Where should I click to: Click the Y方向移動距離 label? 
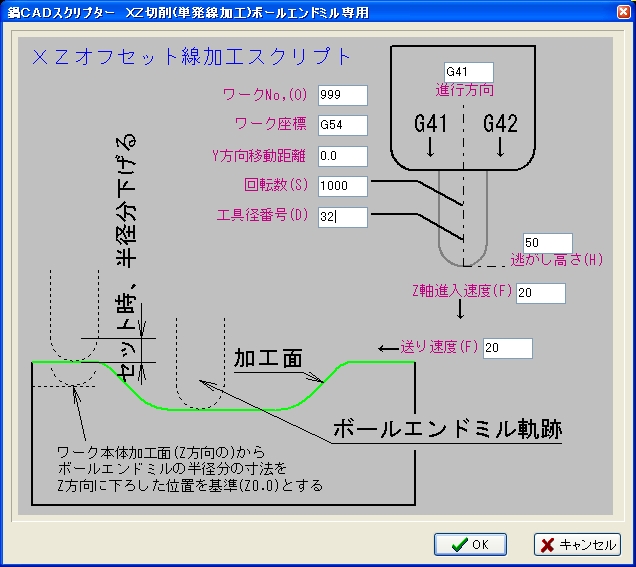point(259,156)
